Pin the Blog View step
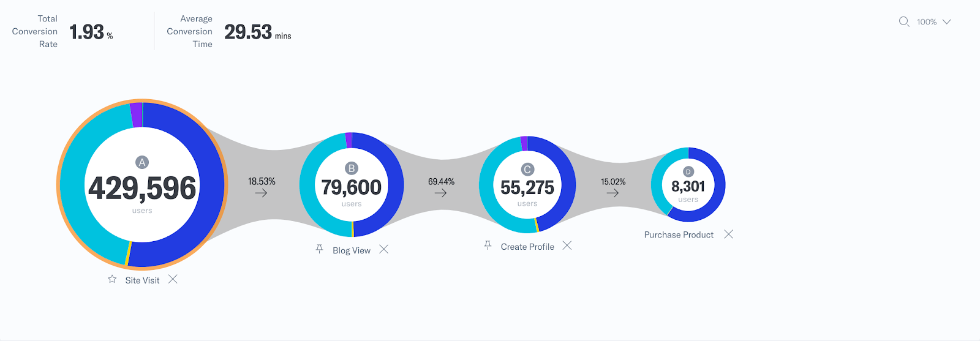Image resolution: width=980 pixels, height=341 pixels. [x=319, y=249]
